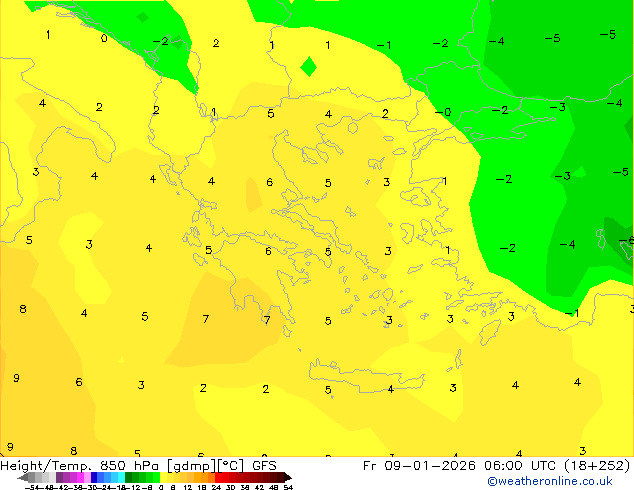This screenshot has width=634, height=490.
Task: Select the cyan legend swatch
Action: (122, 477)
